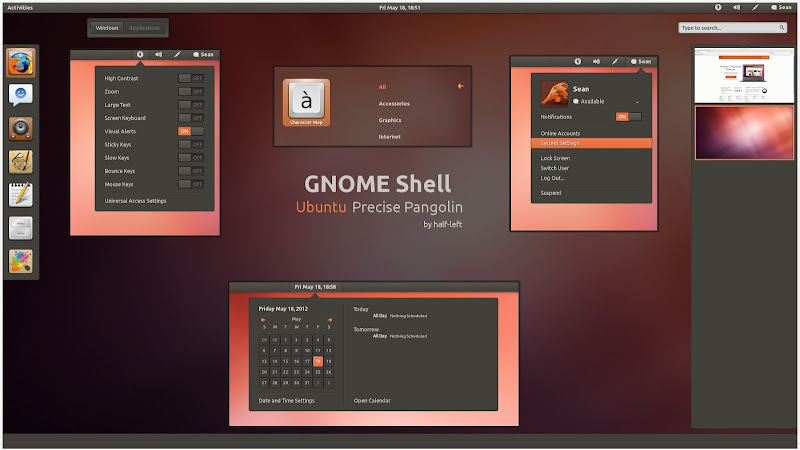Enable Sticky Keys switch
Viewport: 800px width, 450px height.
pyautogui.click(x=191, y=144)
